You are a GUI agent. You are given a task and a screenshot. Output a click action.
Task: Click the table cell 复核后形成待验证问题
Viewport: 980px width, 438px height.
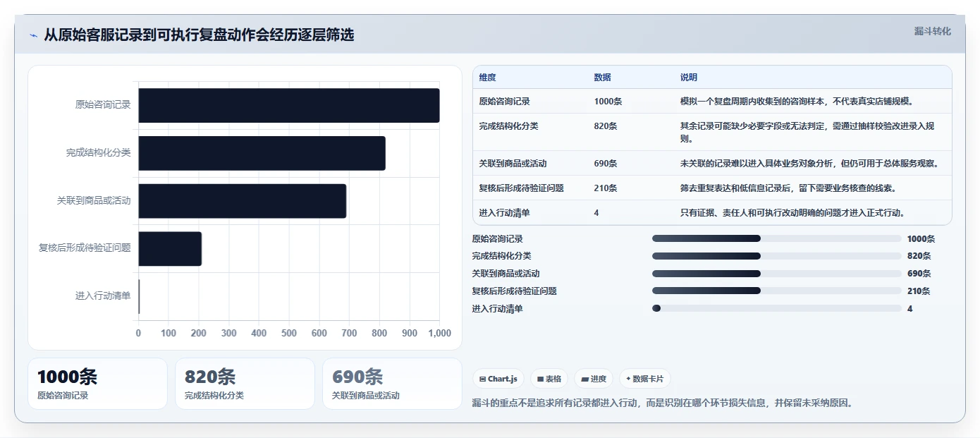(x=521, y=188)
